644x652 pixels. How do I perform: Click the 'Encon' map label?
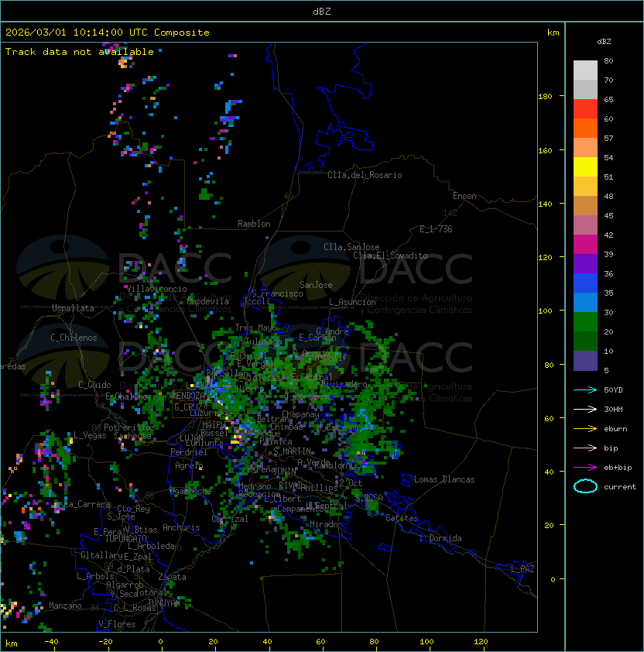(464, 196)
